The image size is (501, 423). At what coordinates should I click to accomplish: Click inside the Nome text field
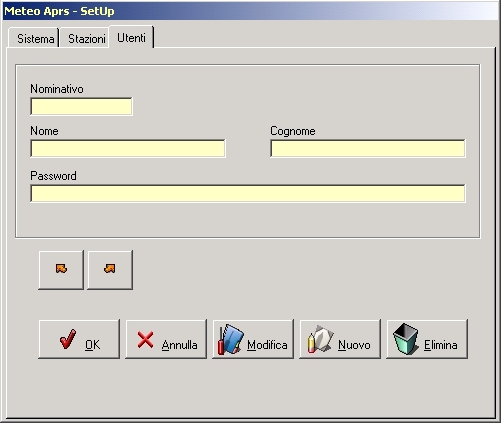(x=128, y=148)
